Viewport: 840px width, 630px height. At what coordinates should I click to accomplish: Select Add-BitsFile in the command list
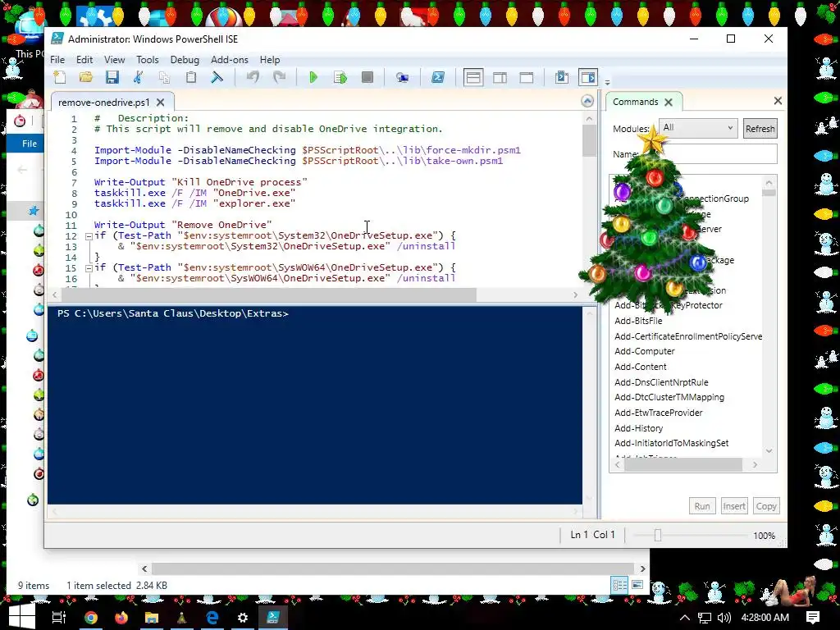(x=638, y=321)
